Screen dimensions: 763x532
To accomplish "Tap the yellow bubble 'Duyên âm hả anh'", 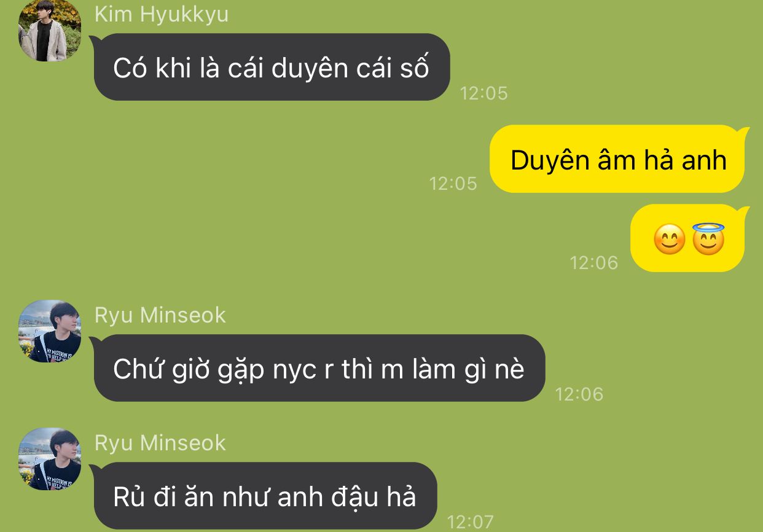I will (618, 159).
